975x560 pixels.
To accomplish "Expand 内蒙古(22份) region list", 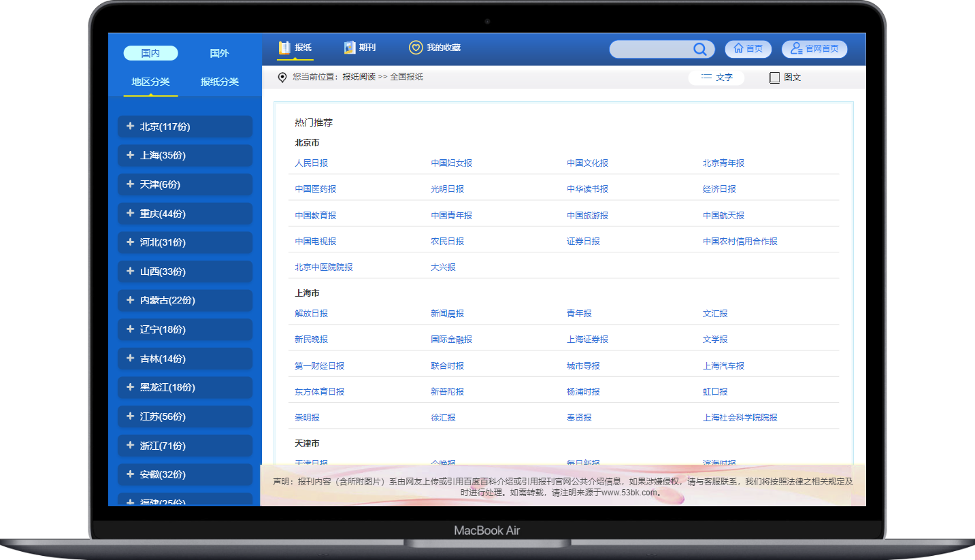I will point(185,300).
